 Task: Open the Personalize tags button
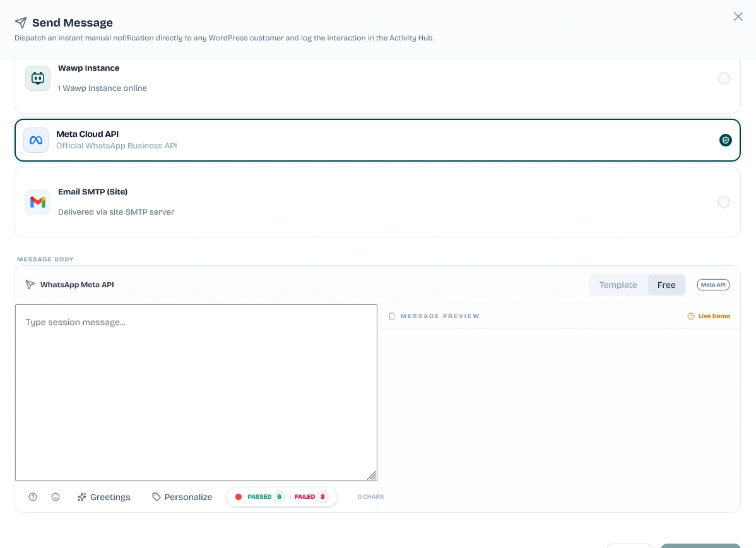(x=182, y=497)
